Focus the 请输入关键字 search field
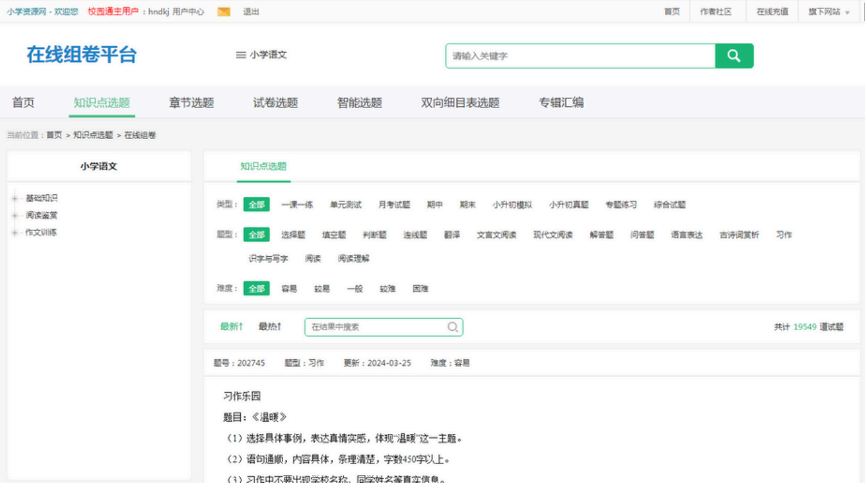Viewport: 865px width, 504px height. coord(581,56)
